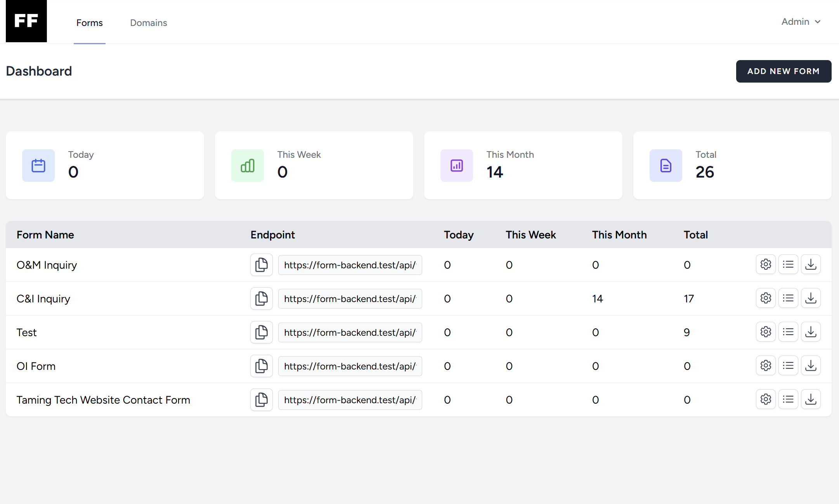
Task: Download submissions for the O&M Inquiry form
Action: click(x=811, y=264)
